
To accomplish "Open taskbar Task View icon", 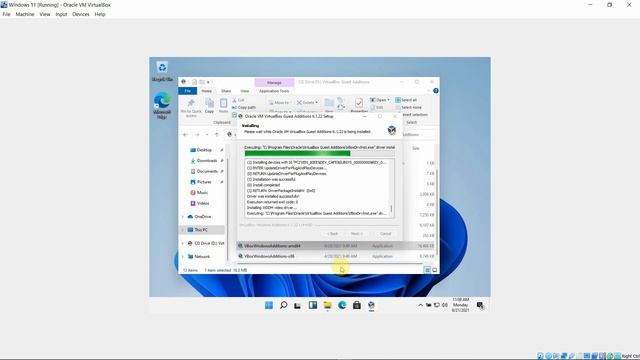I will [x=298, y=305].
